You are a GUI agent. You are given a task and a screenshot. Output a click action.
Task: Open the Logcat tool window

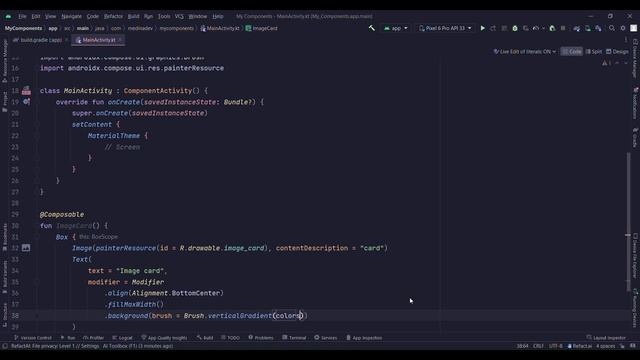(x=122, y=338)
